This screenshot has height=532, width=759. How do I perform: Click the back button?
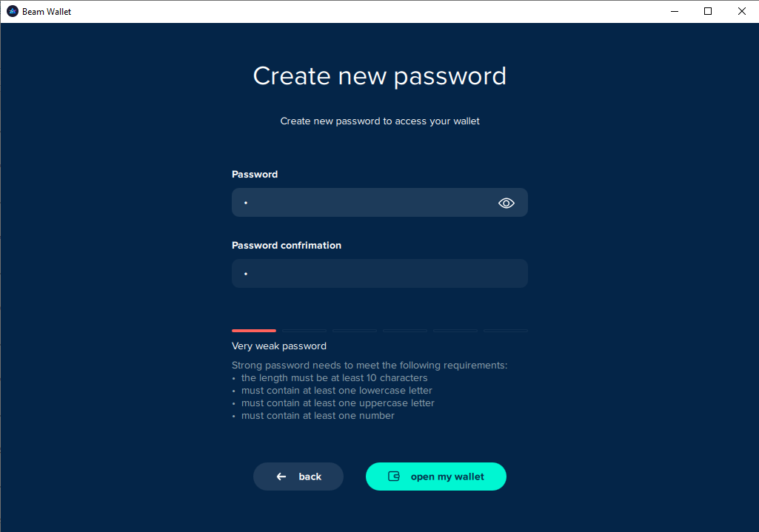(298, 477)
